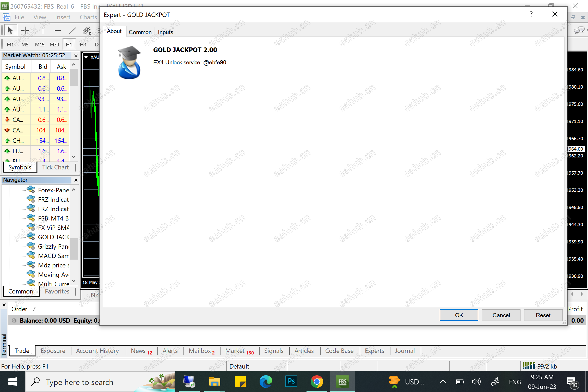Image resolution: width=588 pixels, height=392 pixels.
Task: Open the About tab in Expert dialog
Action: pos(114,31)
